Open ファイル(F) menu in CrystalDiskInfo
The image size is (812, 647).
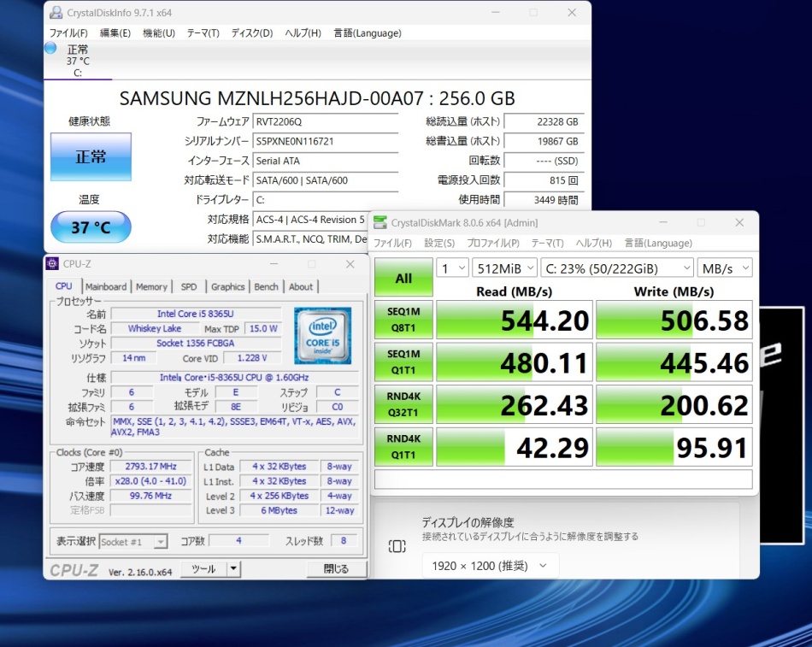click(68, 33)
